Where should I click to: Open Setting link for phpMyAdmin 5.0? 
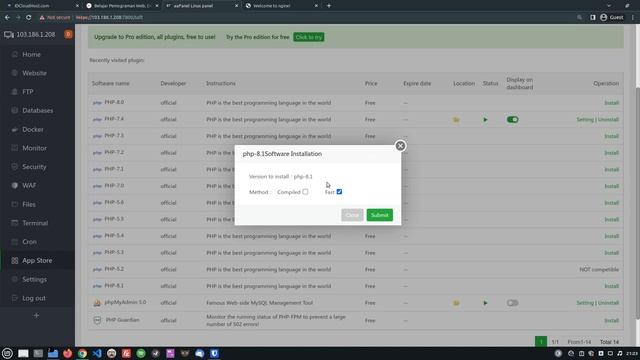click(x=585, y=303)
